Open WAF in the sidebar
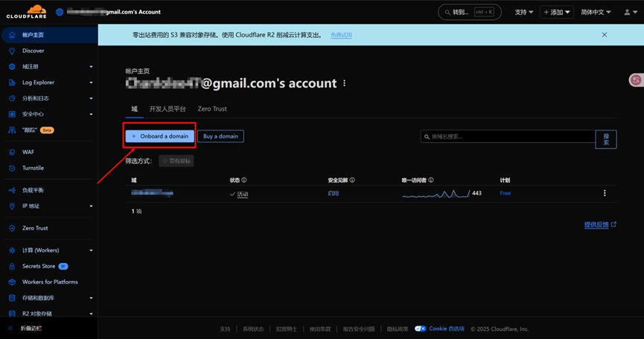Image resolution: width=644 pixels, height=339 pixels. coord(28,152)
